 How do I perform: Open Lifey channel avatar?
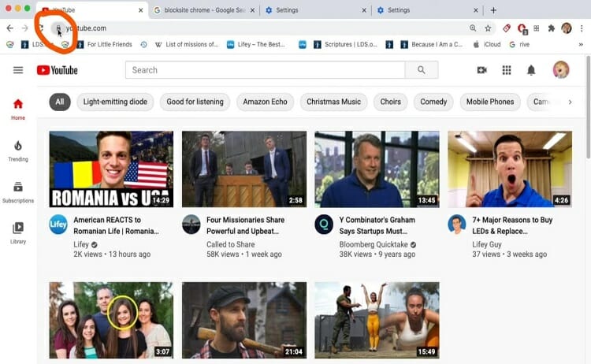[x=58, y=225]
